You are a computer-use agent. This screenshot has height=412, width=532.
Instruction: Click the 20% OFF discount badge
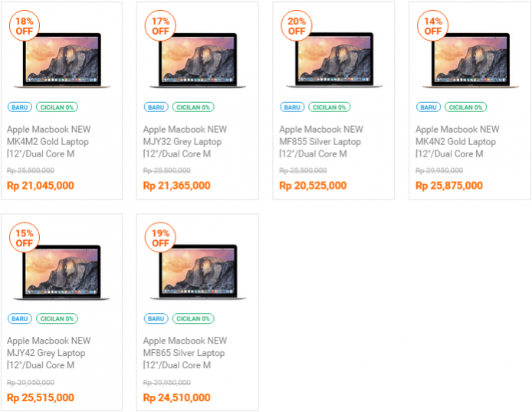click(x=297, y=26)
